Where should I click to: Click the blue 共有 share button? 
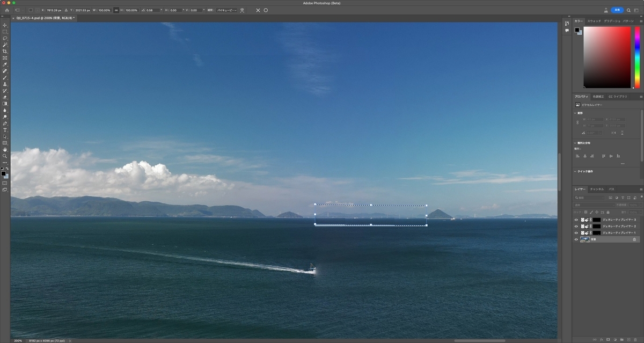click(x=617, y=10)
